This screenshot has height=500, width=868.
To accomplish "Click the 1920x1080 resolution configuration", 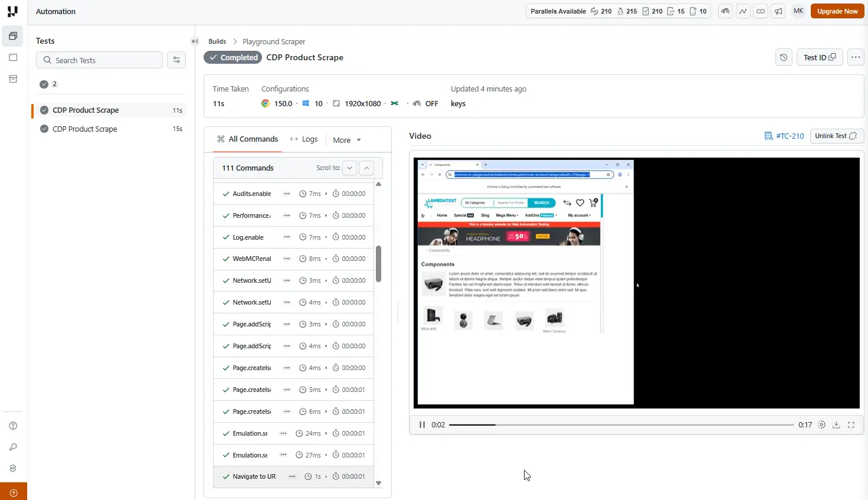I will (357, 104).
